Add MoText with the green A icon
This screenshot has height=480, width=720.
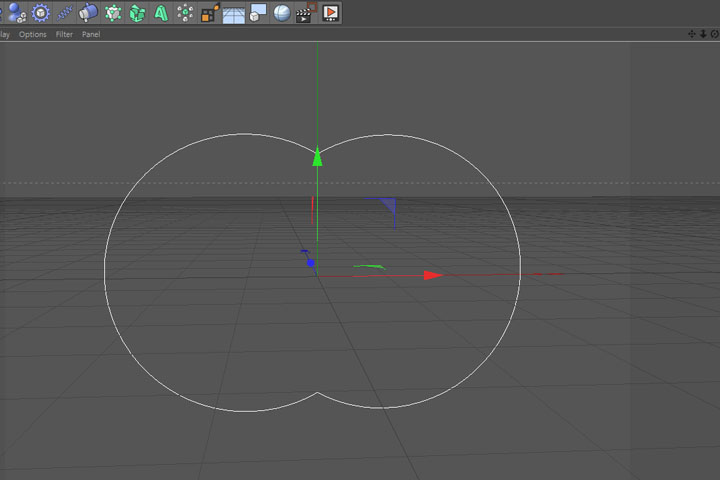tap(161, 13)
